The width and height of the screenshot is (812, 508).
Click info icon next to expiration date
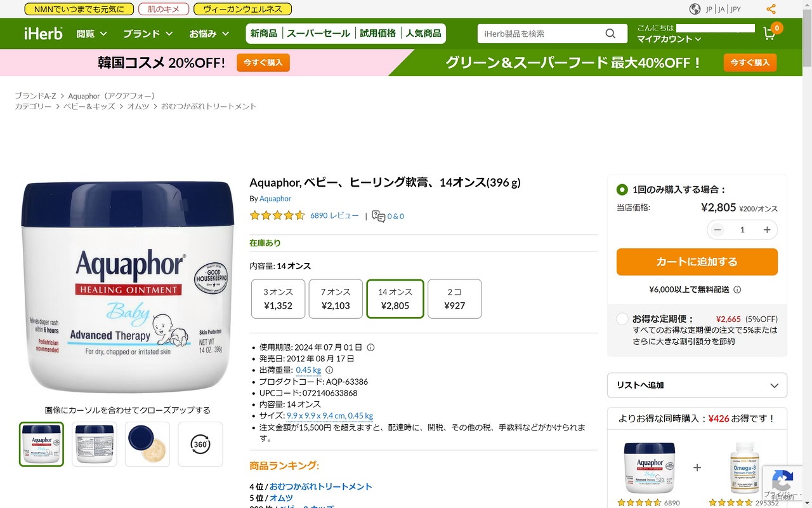point(371,347)
